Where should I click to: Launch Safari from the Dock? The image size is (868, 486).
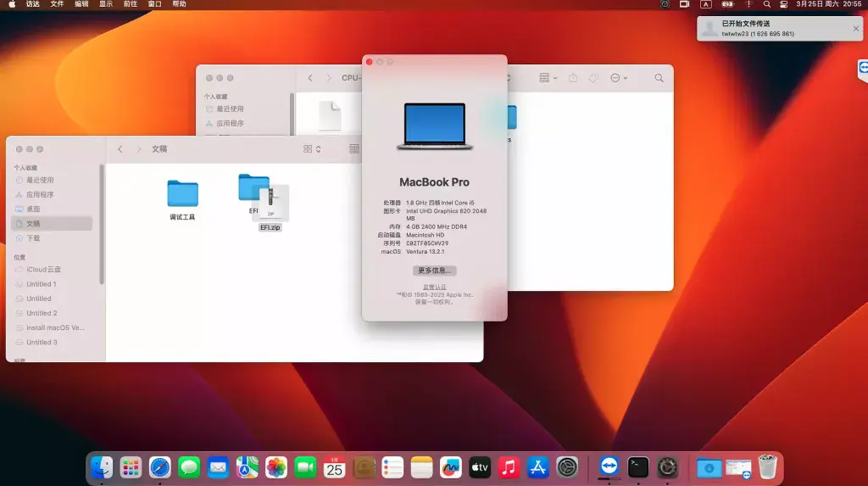(x=160, y=467)
